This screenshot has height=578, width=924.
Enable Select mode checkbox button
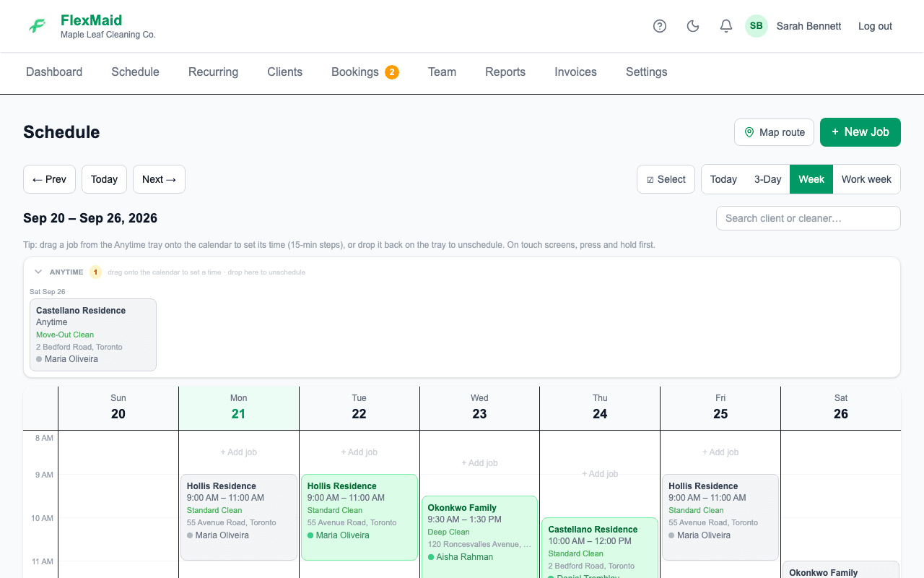[x=666, y=179]
